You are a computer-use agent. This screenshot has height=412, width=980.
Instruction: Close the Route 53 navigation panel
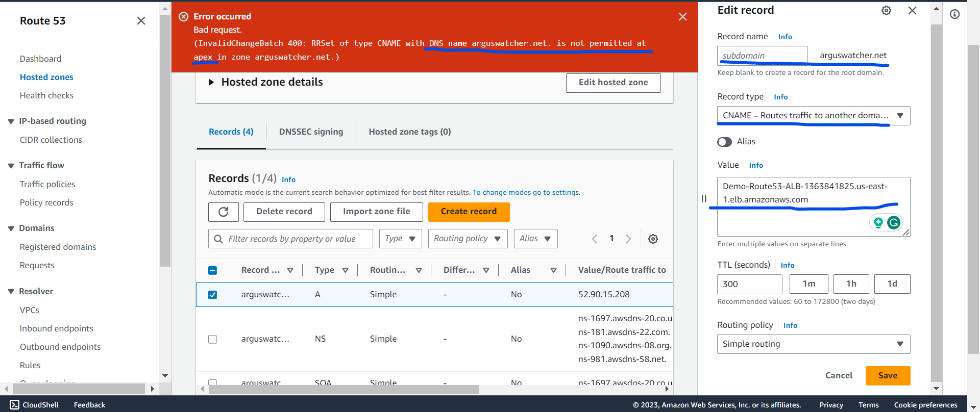tap(141, 21)
